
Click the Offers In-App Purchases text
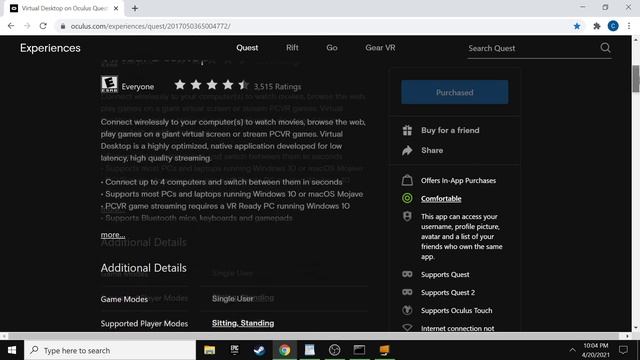tap(458, 180)
